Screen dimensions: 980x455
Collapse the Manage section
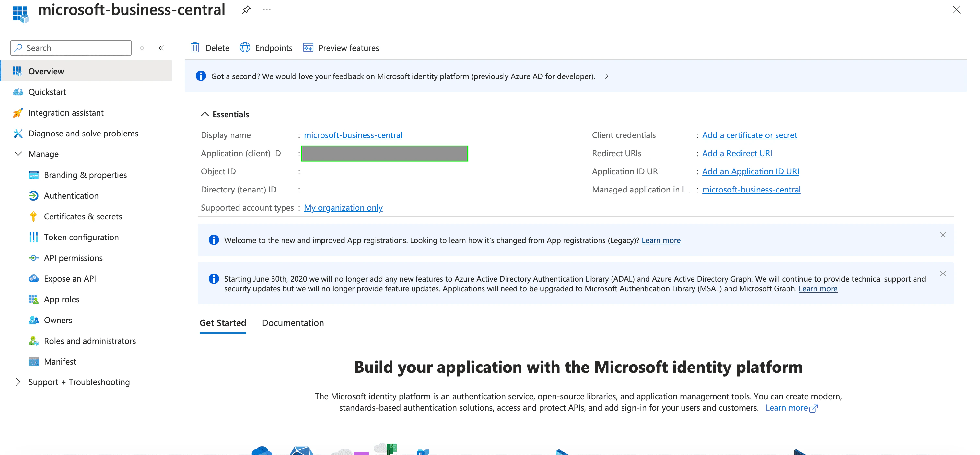[x=18, y=154]
